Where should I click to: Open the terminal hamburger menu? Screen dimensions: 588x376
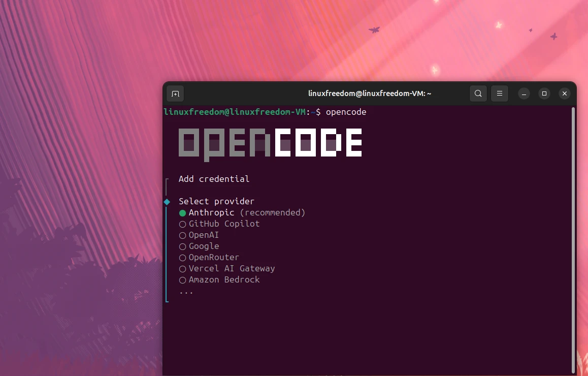(x=499, y=93)
